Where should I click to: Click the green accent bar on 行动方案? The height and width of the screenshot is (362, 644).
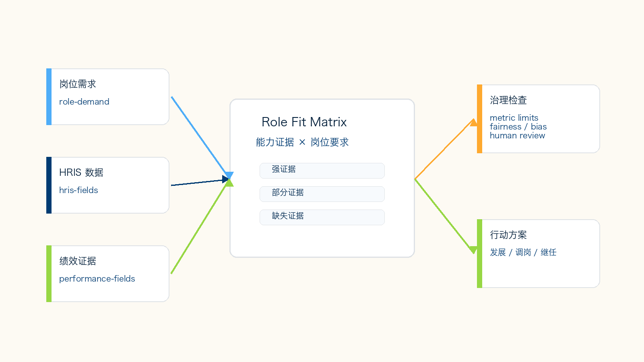tap(479, 253)
